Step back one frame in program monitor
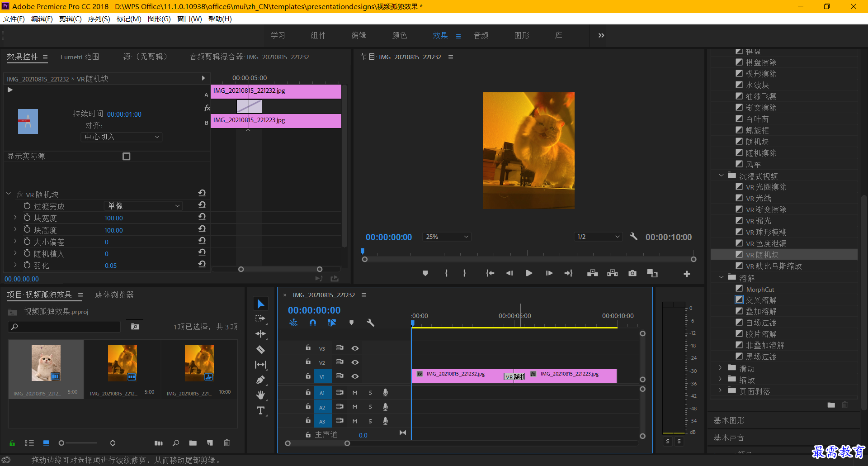 [x=509, y=273]
